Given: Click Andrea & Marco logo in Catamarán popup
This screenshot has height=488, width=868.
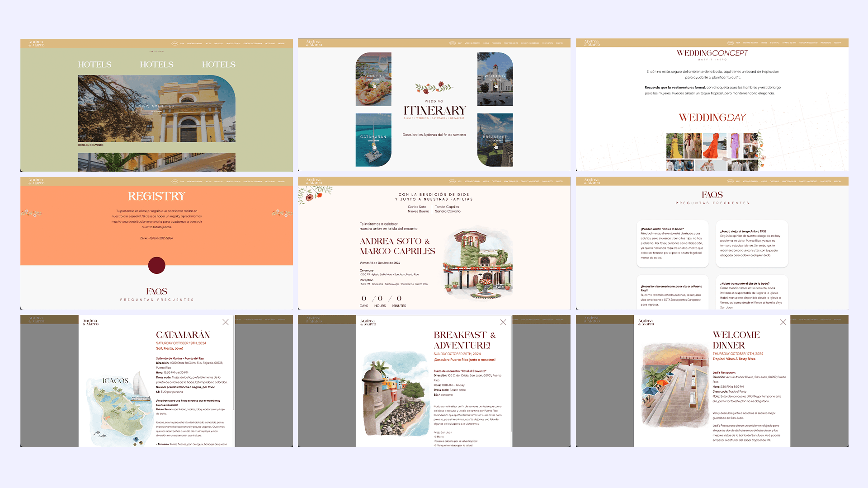Looking at the screenshot, I should click(x=90, y=322).
